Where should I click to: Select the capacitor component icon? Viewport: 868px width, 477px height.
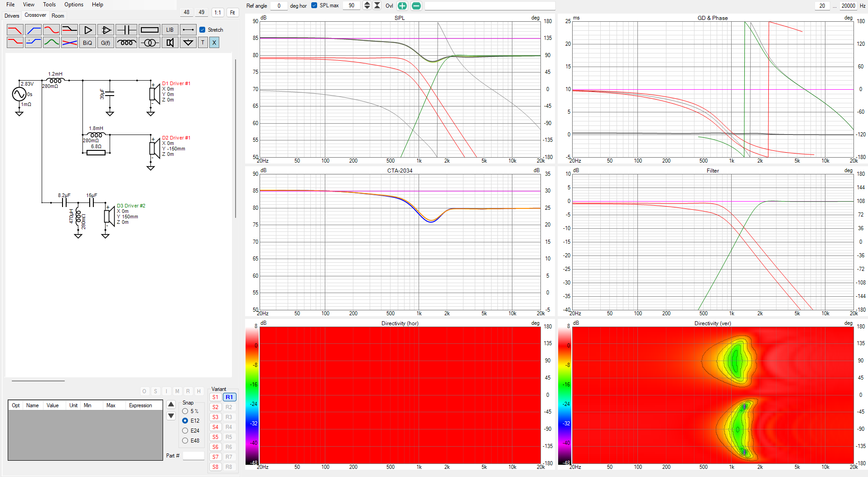pyautogui.click(x=126, y=30)
